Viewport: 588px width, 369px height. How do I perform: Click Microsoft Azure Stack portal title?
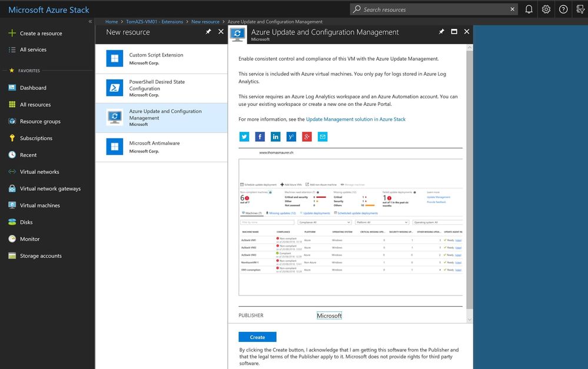click(x=49, y=10)
